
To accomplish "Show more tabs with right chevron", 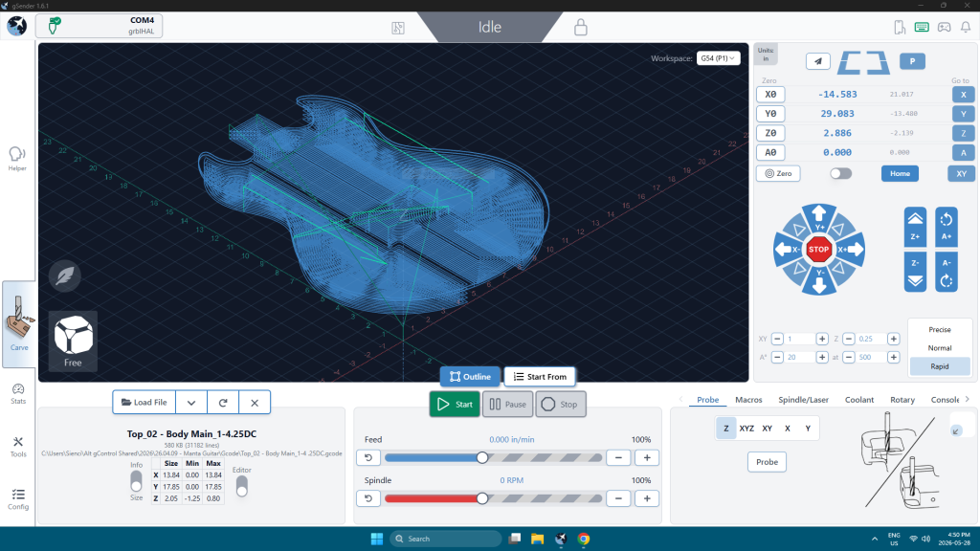I will pos(967,399).
